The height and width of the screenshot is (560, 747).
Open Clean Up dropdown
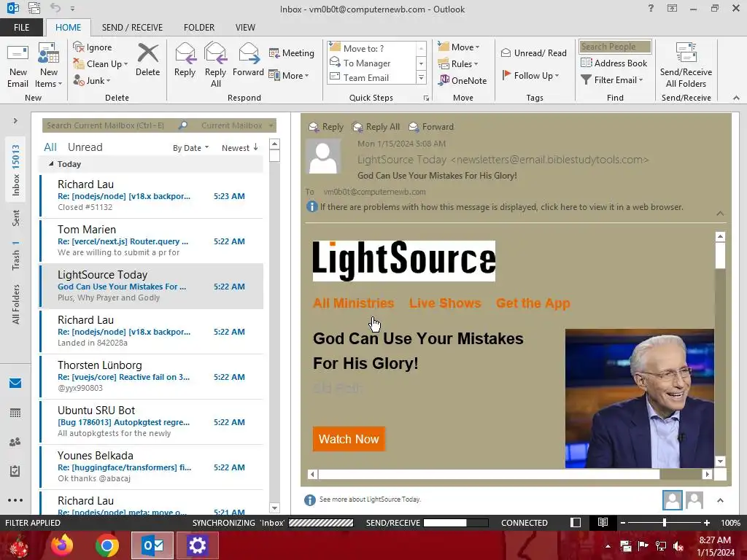101,64
